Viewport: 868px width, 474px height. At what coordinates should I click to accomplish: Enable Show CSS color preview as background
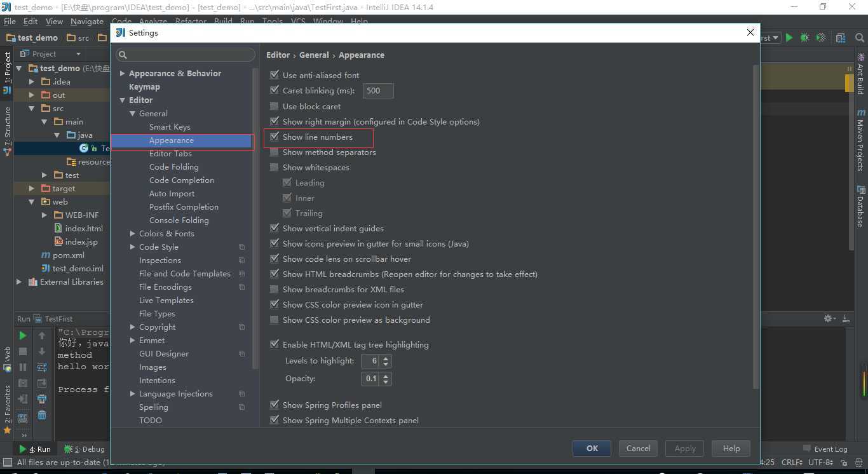[275, 320]
